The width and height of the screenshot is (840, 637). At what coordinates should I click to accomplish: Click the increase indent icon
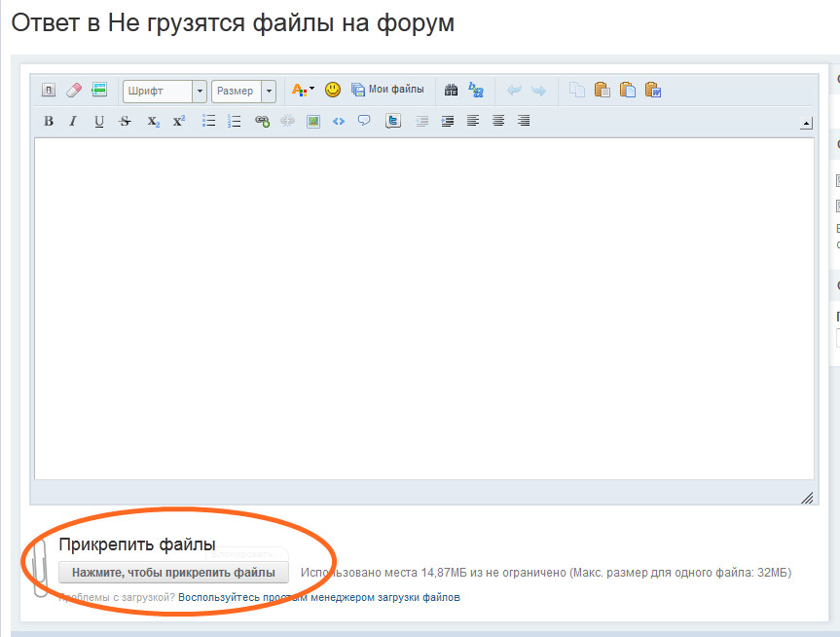448,121
